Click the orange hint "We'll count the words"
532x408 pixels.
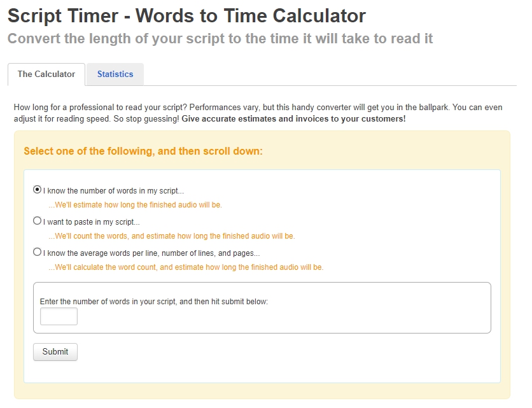click(171, 236)
